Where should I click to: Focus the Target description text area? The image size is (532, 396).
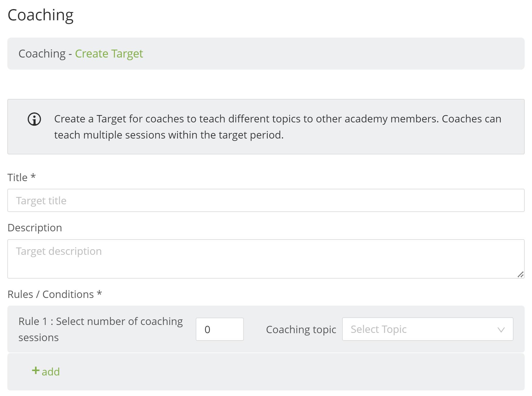266,259
